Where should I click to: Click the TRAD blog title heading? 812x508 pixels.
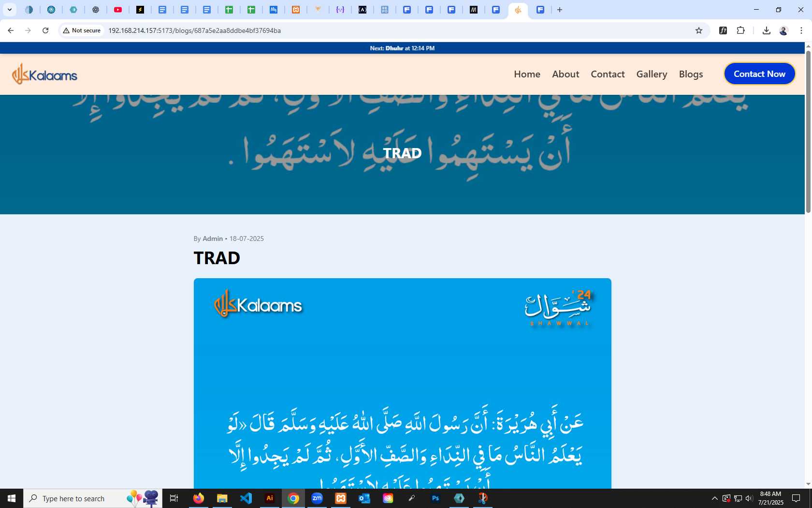217,258
